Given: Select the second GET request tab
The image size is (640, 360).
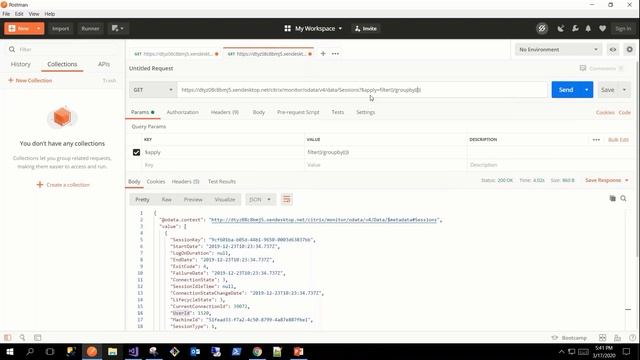Looking at the screenshot, I should tap(269, 54).
